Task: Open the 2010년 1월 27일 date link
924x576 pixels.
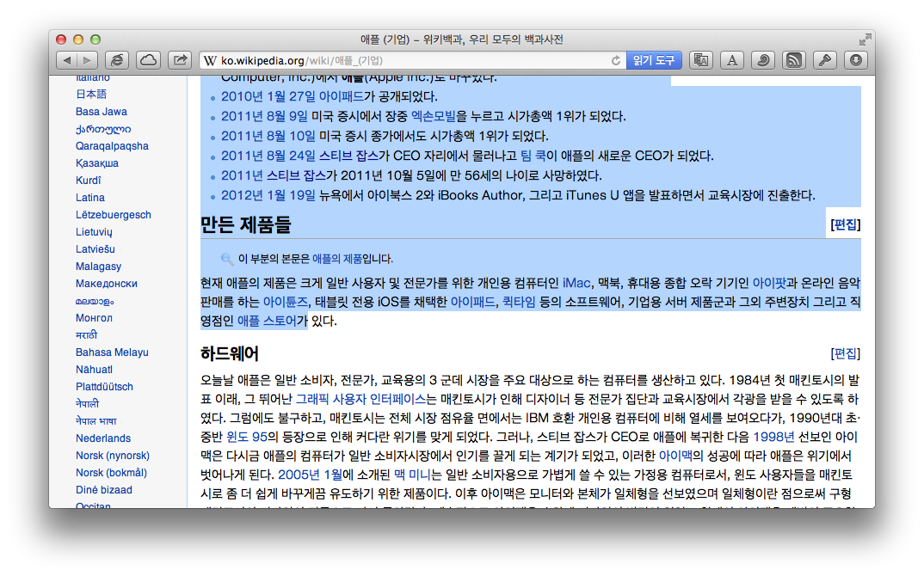Action: pyautogui.click(x=268, y=96)
